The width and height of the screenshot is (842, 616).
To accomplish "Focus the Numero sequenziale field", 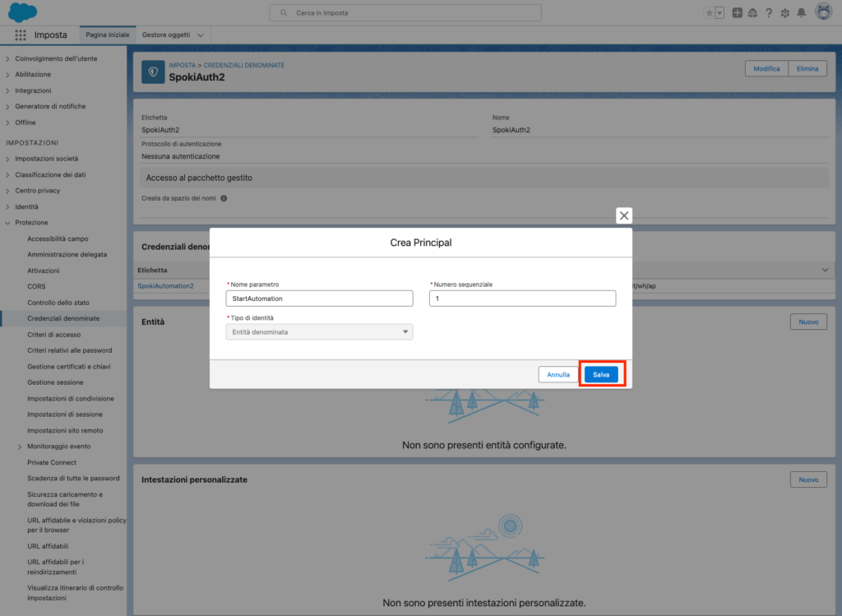I will (x=522, y=299).
